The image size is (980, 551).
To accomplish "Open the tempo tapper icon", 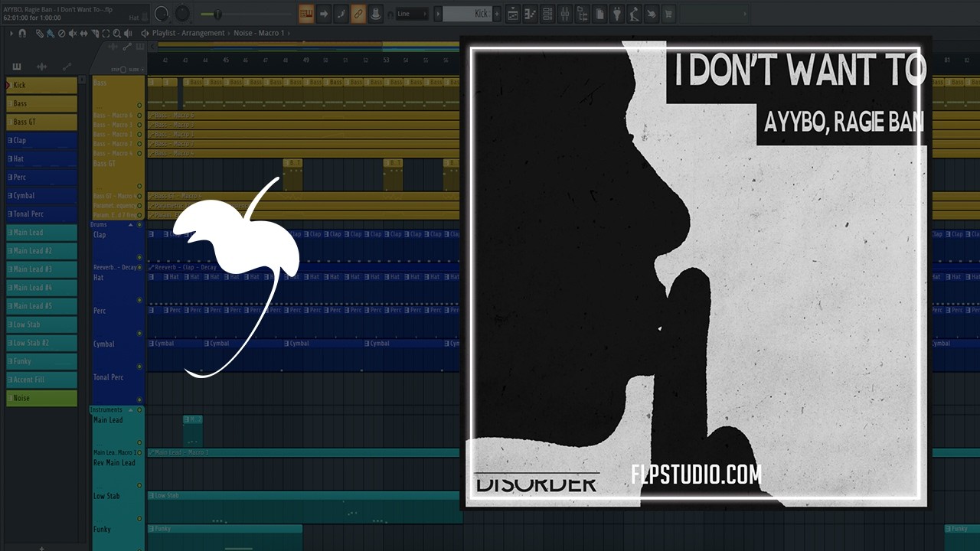I will click(635, 14).
